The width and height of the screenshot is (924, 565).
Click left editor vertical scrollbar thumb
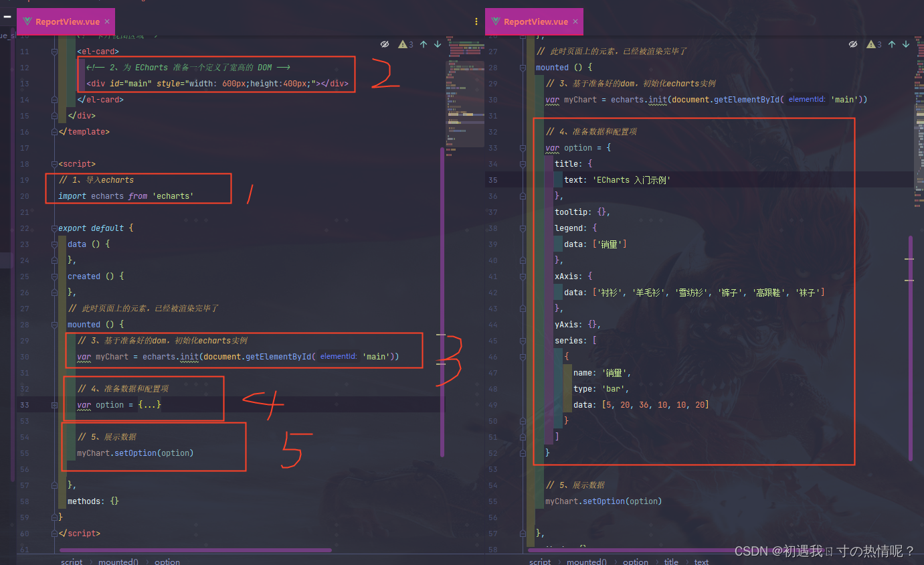(x=442, y=301)
